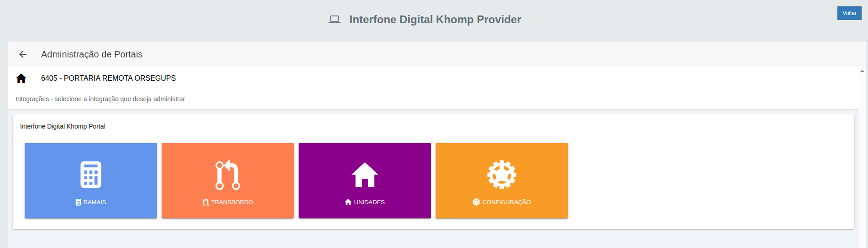Click the small transfer icon beside the TRANSBORDO label
This screenshot has width=868, height=248.
click(205, 202)
